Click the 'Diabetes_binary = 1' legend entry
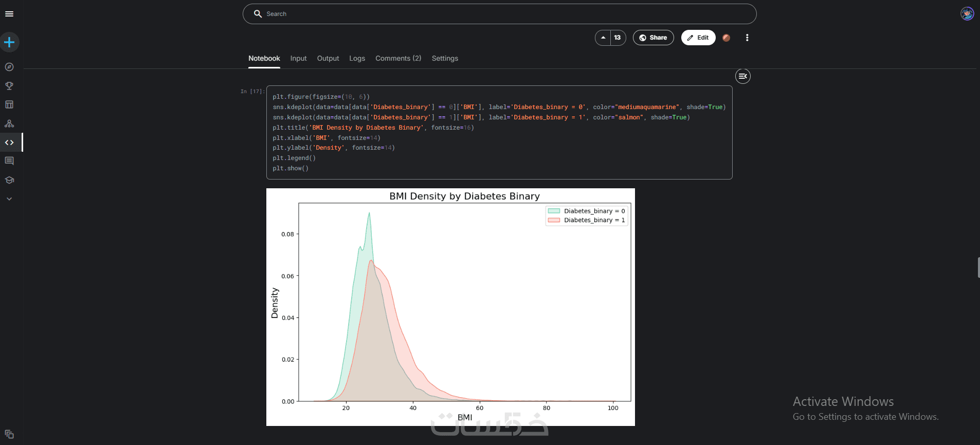The height and width of the screenshot is (445, 980). click(587, 220)
